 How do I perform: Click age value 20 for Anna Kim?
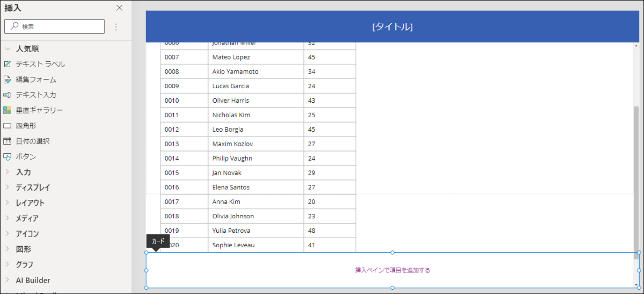330,202
